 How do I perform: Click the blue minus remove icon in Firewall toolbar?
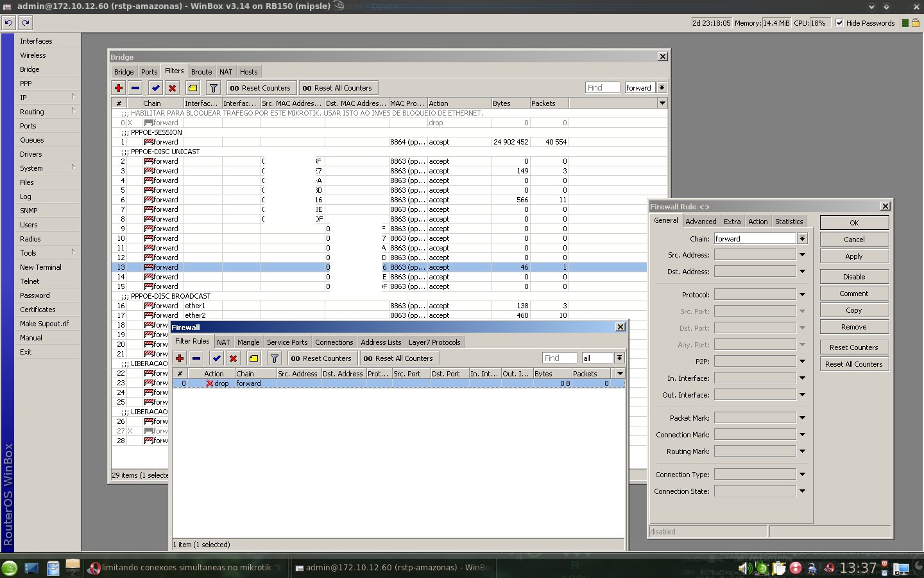point(196,358)
